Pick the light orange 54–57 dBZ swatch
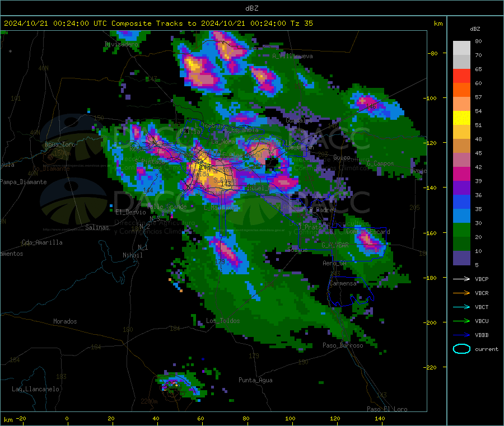 461,104
